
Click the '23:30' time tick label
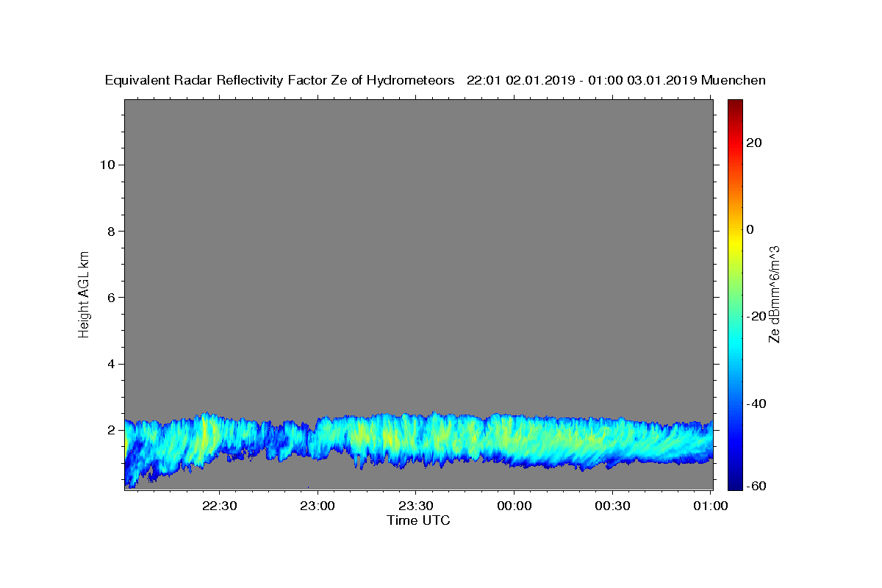[x=415, y=506]
